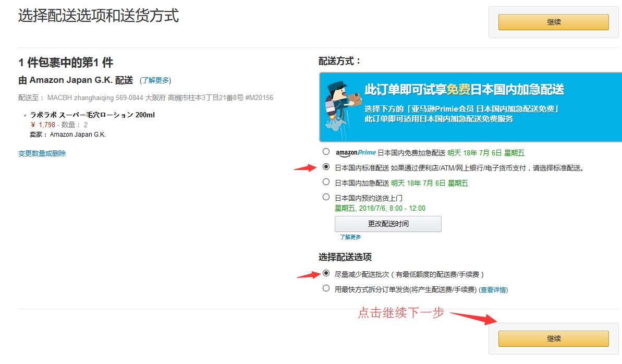Select 用最快方式拆分订单发货 radio option
Image resolution: width=622 pixels, height=364 pixels.
click(326, 288)
